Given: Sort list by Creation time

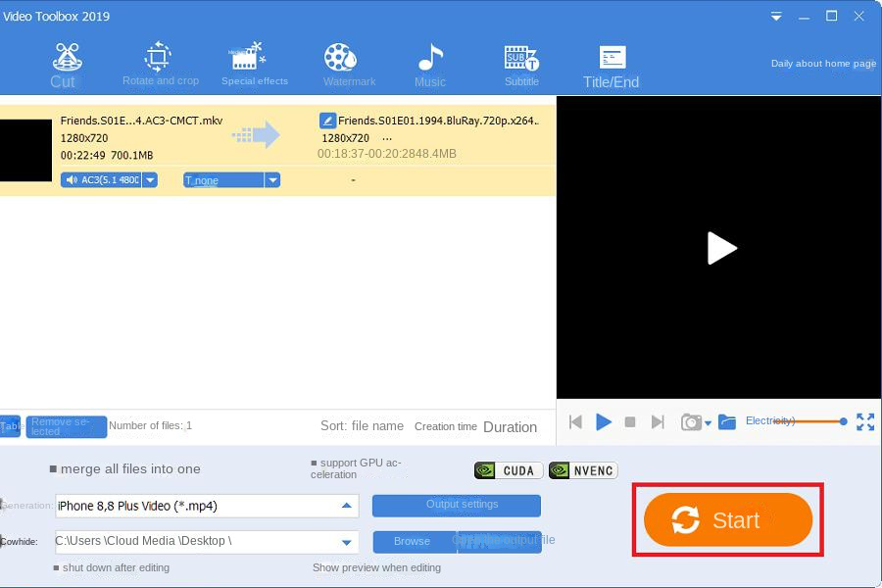Looking at the screenshot, I should tap(446, 426).
